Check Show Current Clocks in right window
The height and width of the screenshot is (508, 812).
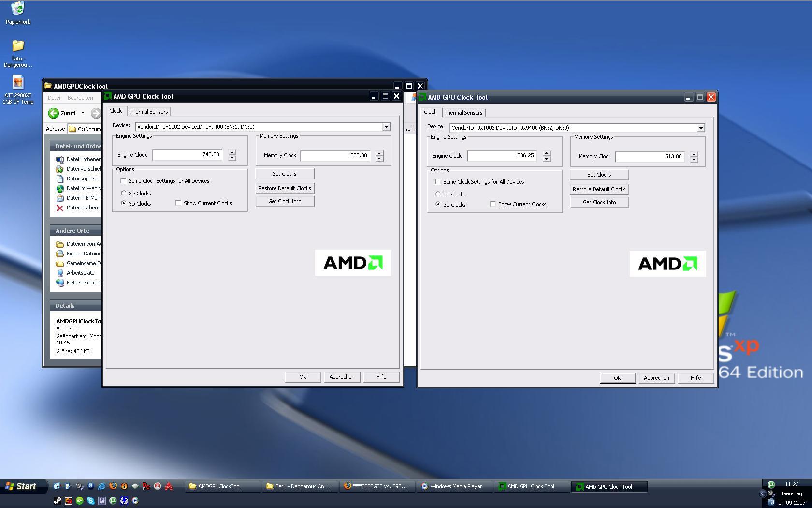pyautogui.click(x=493, y=204)
